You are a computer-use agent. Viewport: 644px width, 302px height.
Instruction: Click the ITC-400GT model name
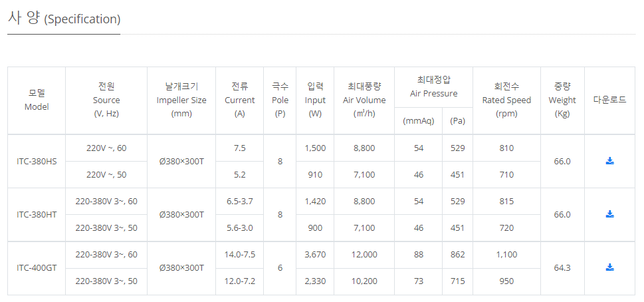tap(37, 267)
